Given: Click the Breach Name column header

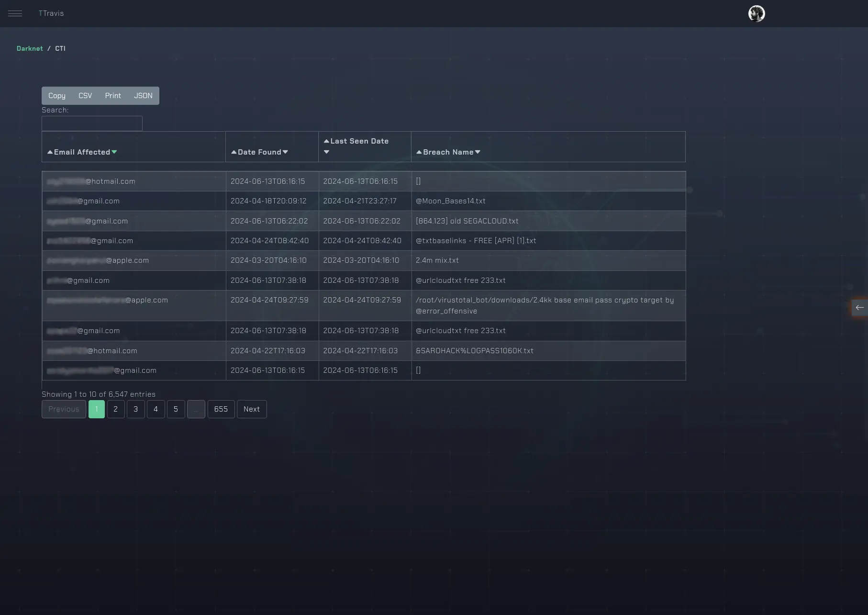Looking at the screenshot, I should click(548, 146).
